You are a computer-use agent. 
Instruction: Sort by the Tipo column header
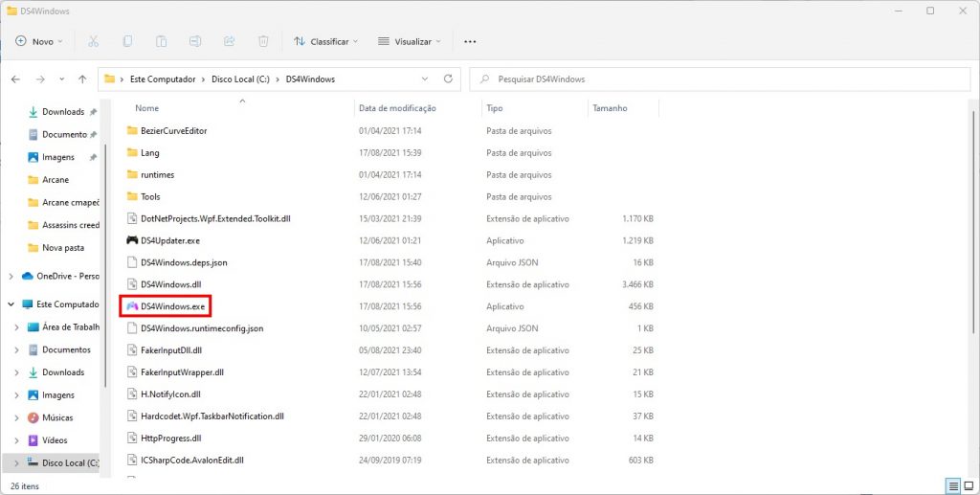pos(495,108)
